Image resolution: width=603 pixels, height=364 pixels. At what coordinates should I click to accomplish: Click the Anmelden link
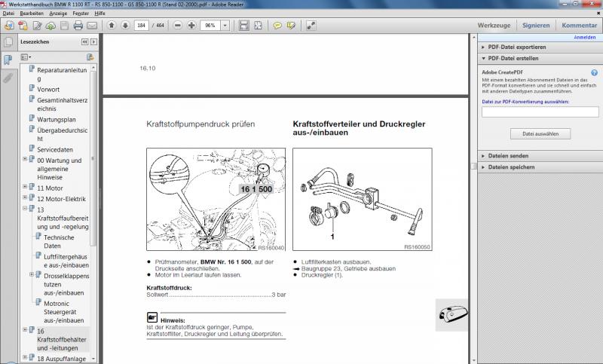tap(584, 37)
